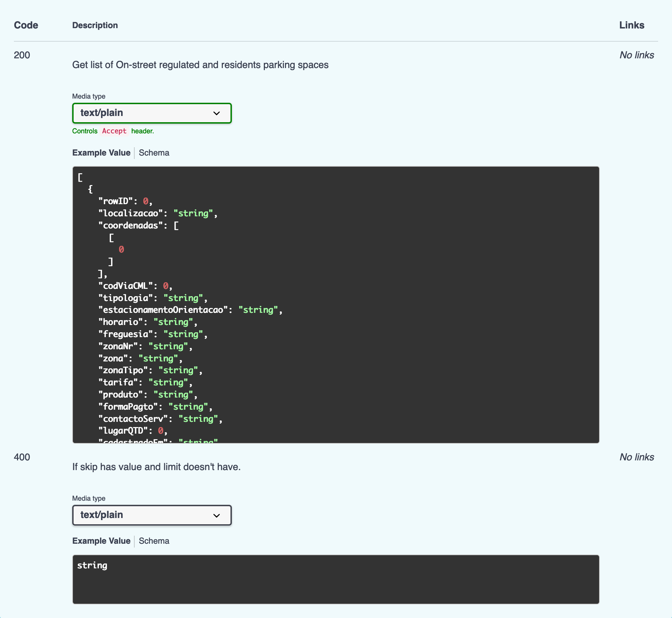Screen dimensions: 672x618
Task: Click the "tipologia" line in example JSON
Action: click(153, 298)
